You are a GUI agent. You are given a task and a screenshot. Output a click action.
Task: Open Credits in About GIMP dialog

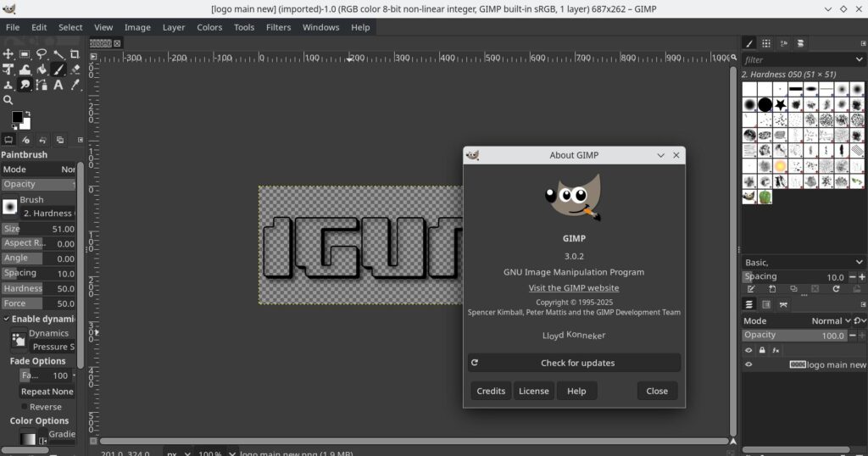tap(491, 391)
